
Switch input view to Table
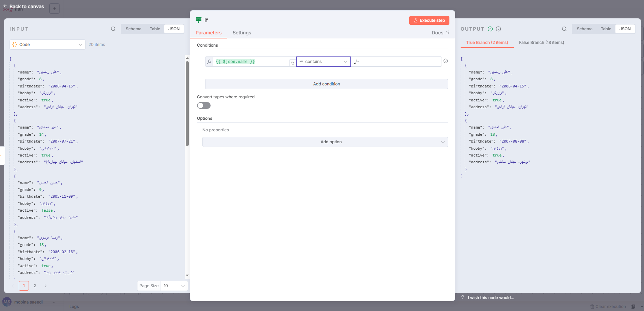(155, 29)
